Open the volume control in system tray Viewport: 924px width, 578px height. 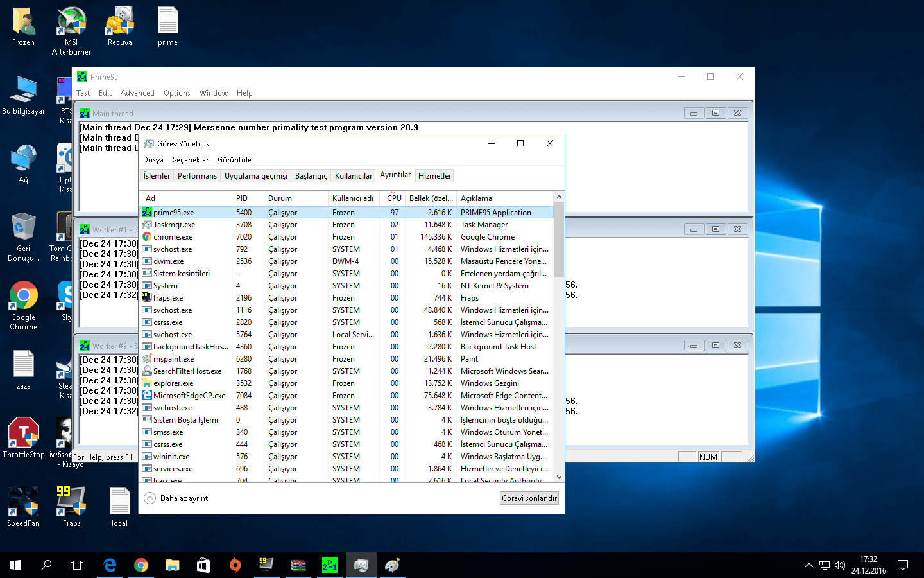[x=840, y=565]
